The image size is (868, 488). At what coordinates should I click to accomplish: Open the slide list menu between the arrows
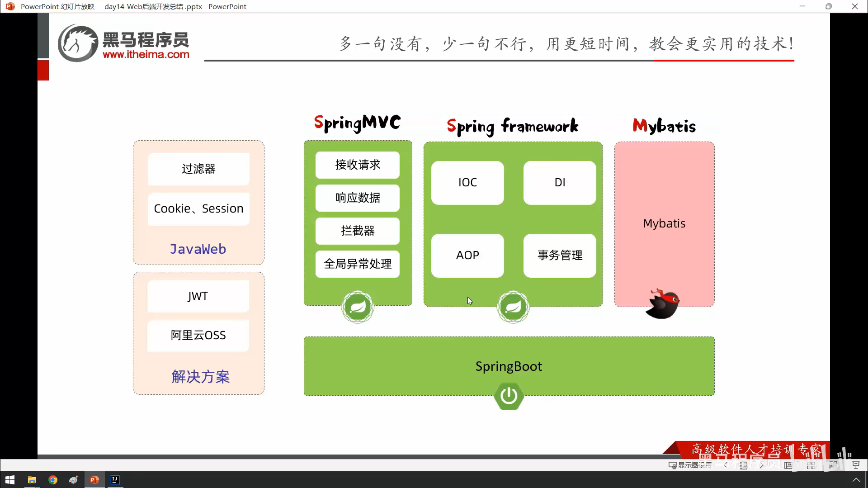tap(744, 465)
